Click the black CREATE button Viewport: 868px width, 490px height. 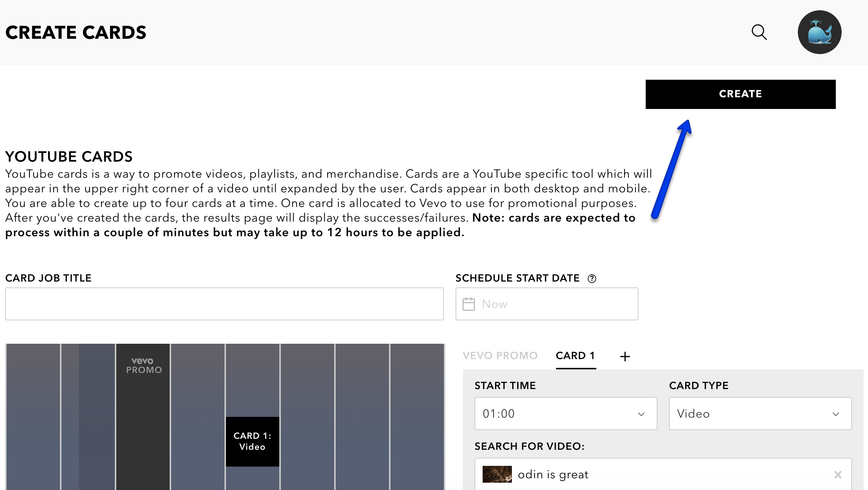740,94
